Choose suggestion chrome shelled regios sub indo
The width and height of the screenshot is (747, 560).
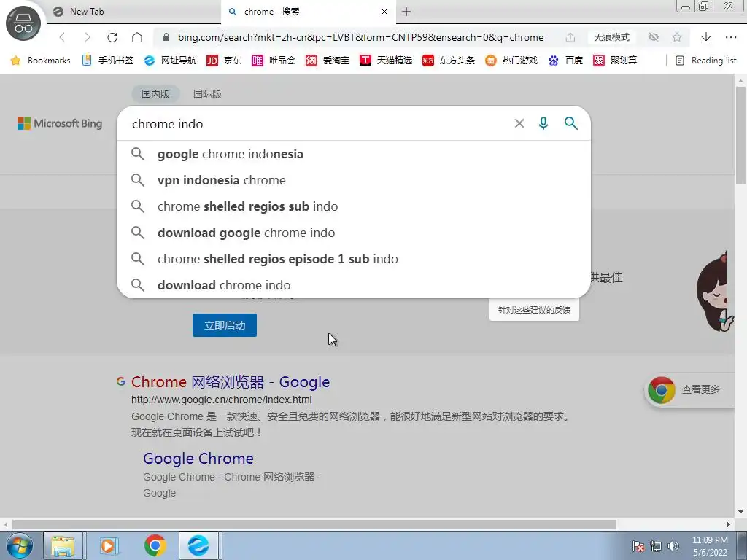click(354, 206)
